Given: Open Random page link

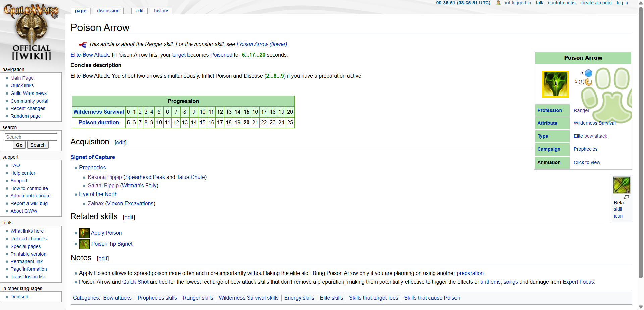Looking at the screenshot, I should pos(25,116).
